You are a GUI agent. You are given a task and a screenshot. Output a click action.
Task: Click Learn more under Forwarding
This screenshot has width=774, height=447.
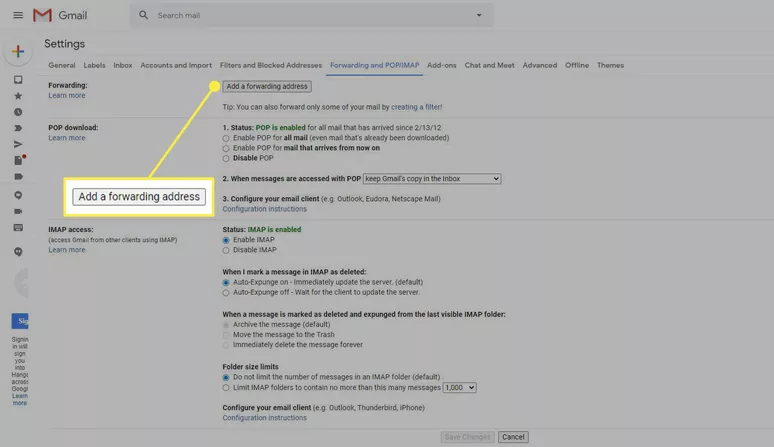click(x=67, y=96)
